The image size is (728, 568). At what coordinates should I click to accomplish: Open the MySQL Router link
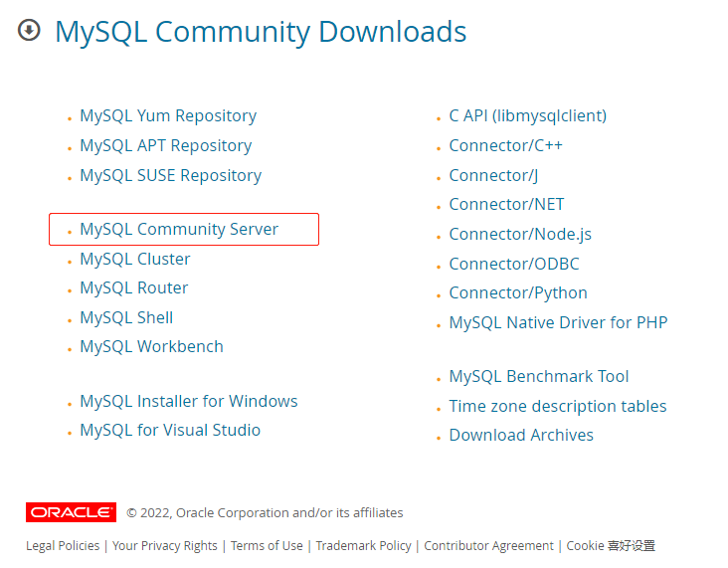point(133,287)
